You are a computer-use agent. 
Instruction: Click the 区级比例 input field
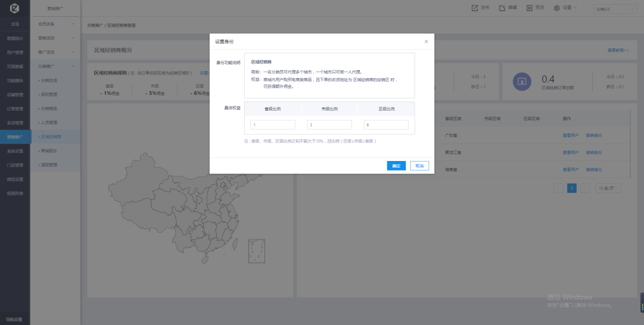click(x=386, y=125)
